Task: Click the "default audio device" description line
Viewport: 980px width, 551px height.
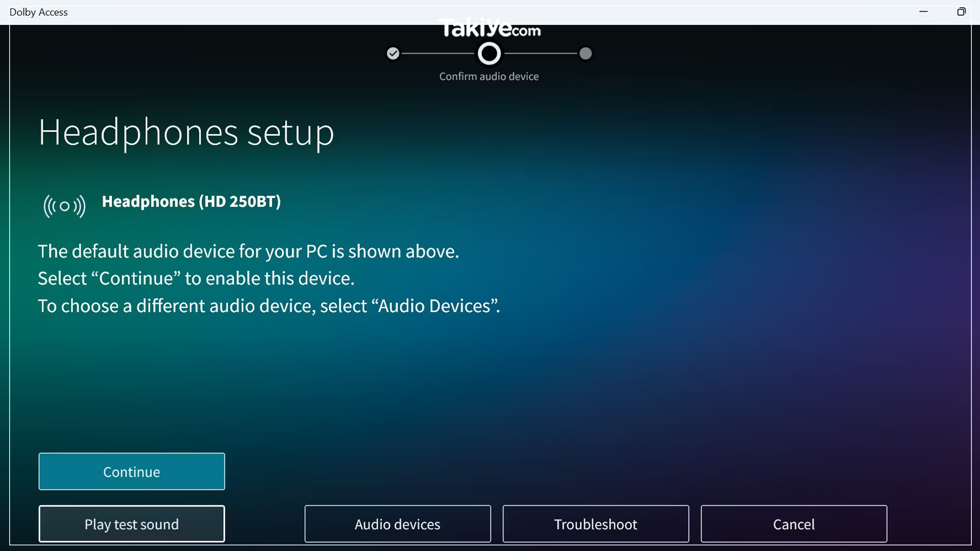Action: point(249,252)
